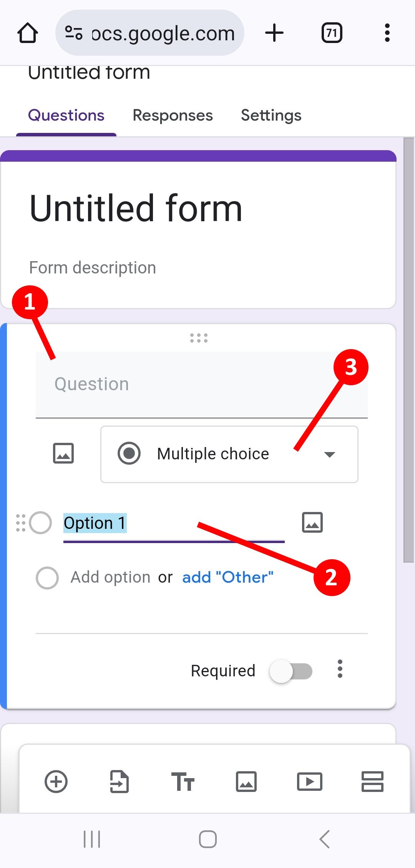Toggle the Required switch
The height and width of the screenshot is (868, 415).
[x=292, y=671]
